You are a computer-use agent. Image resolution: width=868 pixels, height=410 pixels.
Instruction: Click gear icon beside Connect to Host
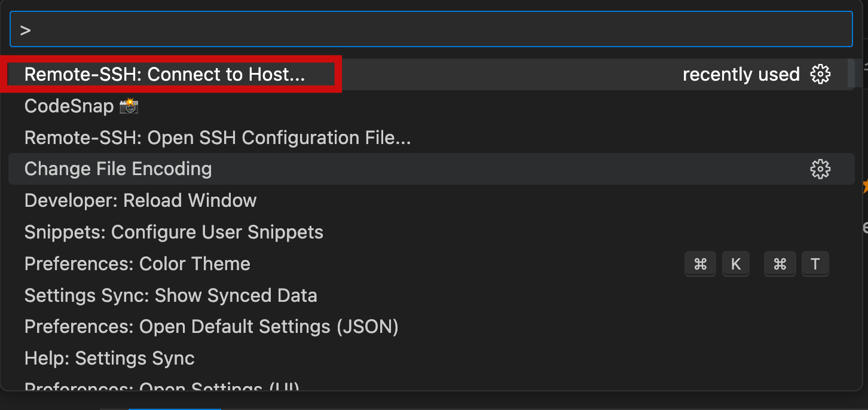pyautogui.click(x=820, y=74)
